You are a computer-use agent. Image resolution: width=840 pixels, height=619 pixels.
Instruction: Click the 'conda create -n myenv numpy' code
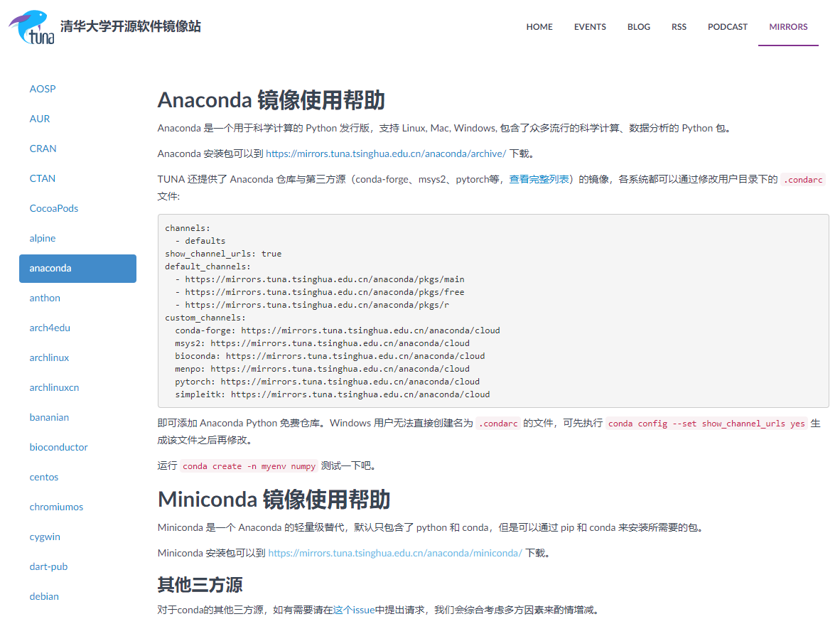(249, 466)
